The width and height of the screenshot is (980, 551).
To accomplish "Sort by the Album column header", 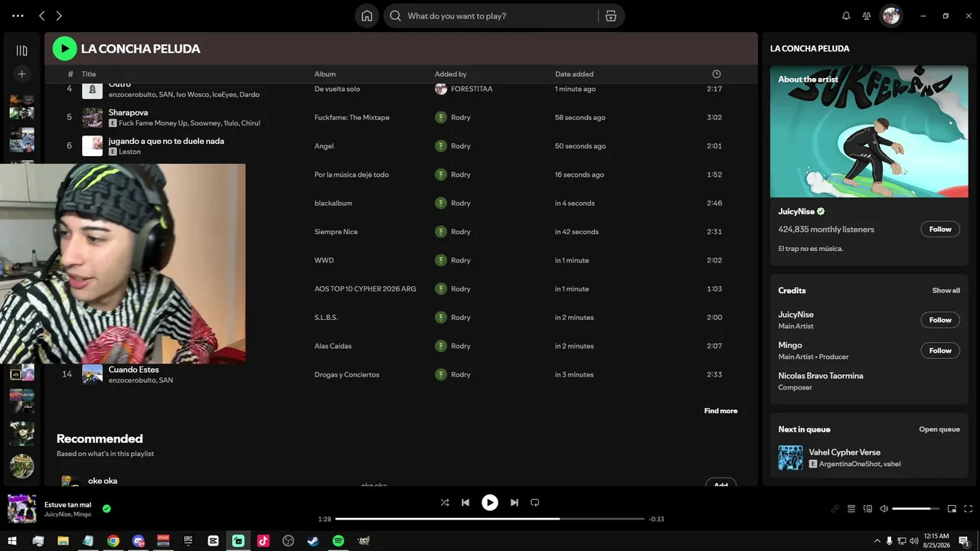I will click(325, 74).
